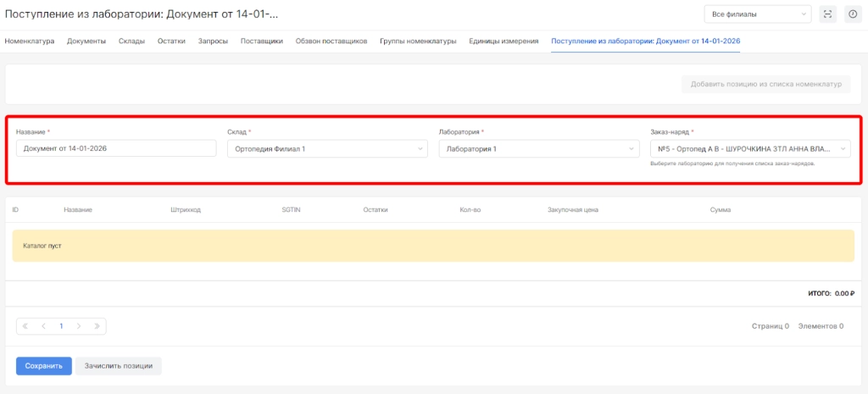Go to the Поставщики tab
868x394 pixels.
(x=261, y=41)
